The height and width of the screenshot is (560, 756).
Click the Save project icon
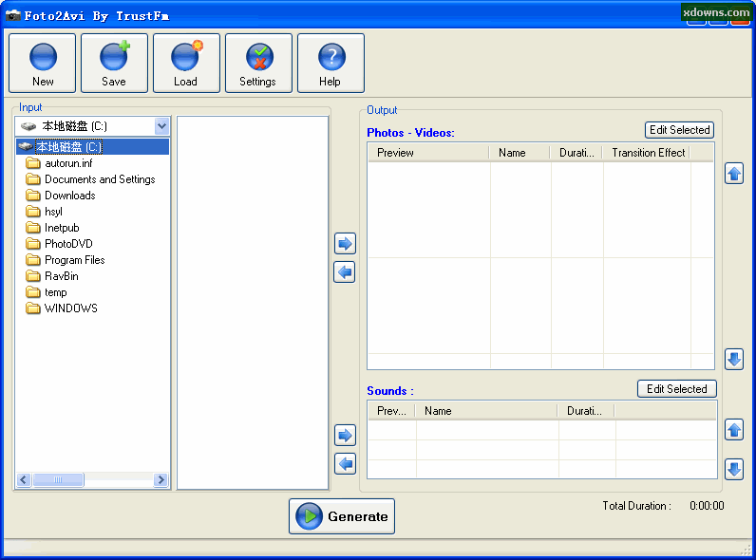pos(114,64)
